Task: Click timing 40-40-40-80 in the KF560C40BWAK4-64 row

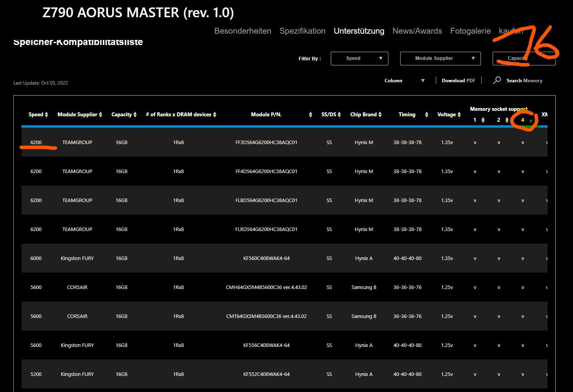Action: point(408,258)
